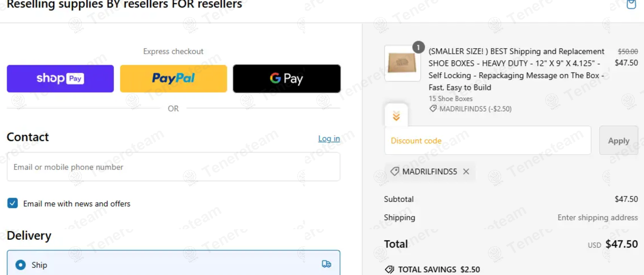Check out with Google Pay
Screen dimensions: 644x275
pos(287,79)
